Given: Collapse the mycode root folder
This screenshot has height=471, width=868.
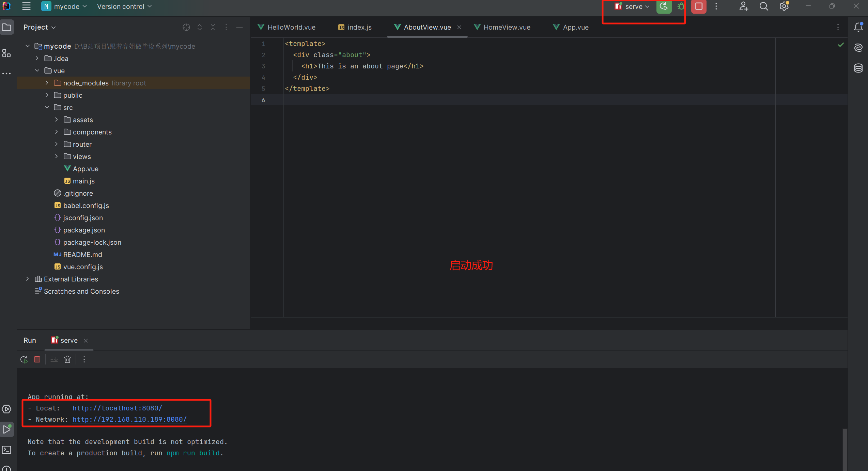Looking at the screenshot, I should 28,46.
